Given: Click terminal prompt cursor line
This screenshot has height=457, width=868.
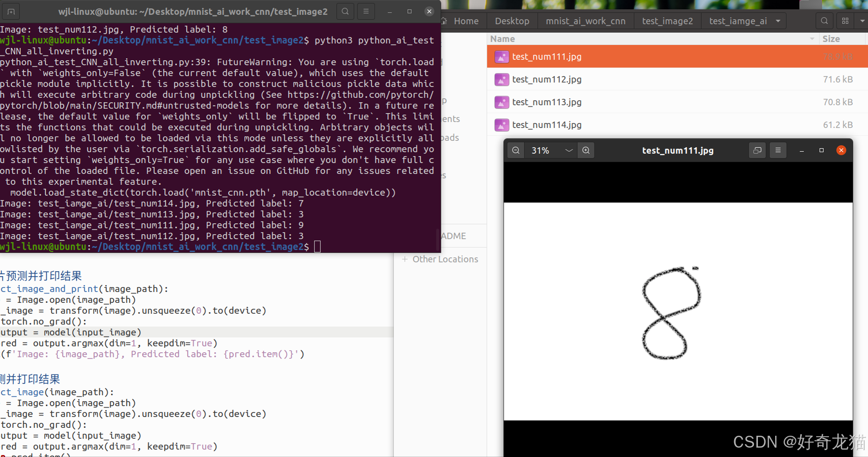Looking at the screenshot, I should 160,247.
